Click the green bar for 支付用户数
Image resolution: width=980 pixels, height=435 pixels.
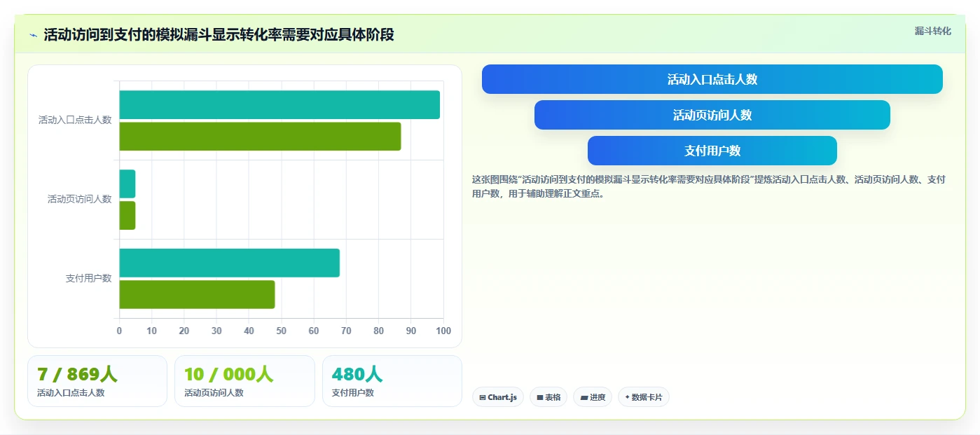[x=197, y=294]
